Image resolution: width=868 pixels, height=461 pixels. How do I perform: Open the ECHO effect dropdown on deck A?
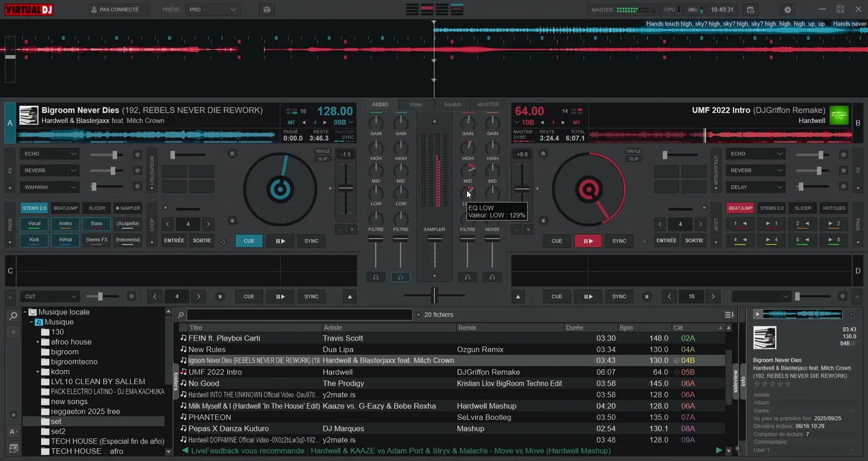(49, 154)
